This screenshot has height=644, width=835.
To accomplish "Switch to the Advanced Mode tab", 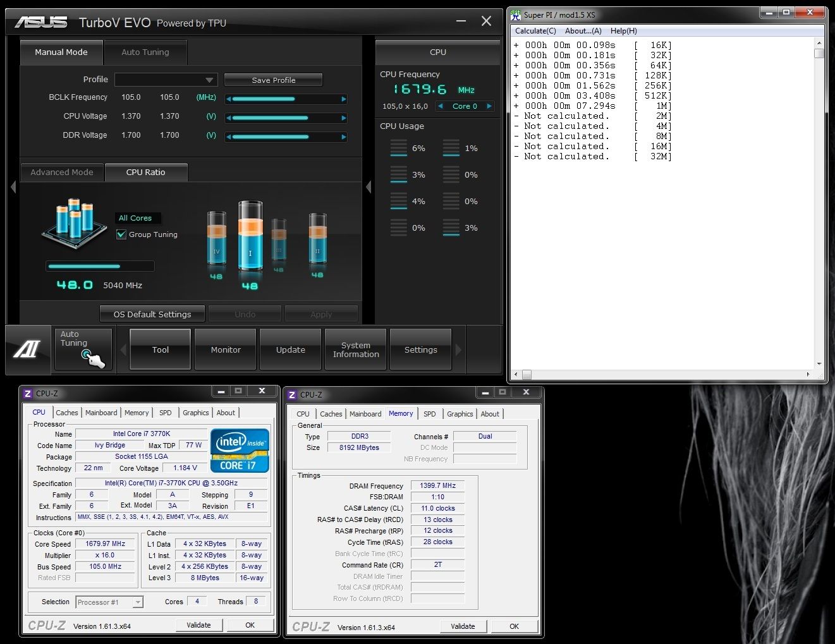I will (62, 172).
